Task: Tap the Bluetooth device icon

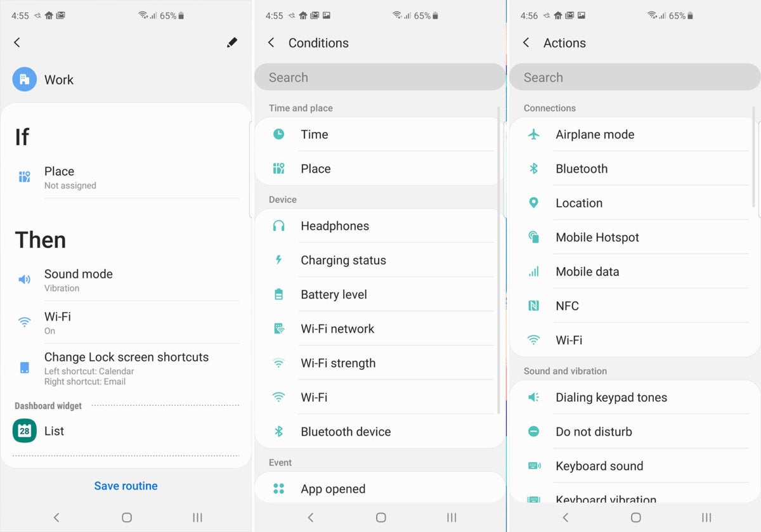Action: (278, 431)
